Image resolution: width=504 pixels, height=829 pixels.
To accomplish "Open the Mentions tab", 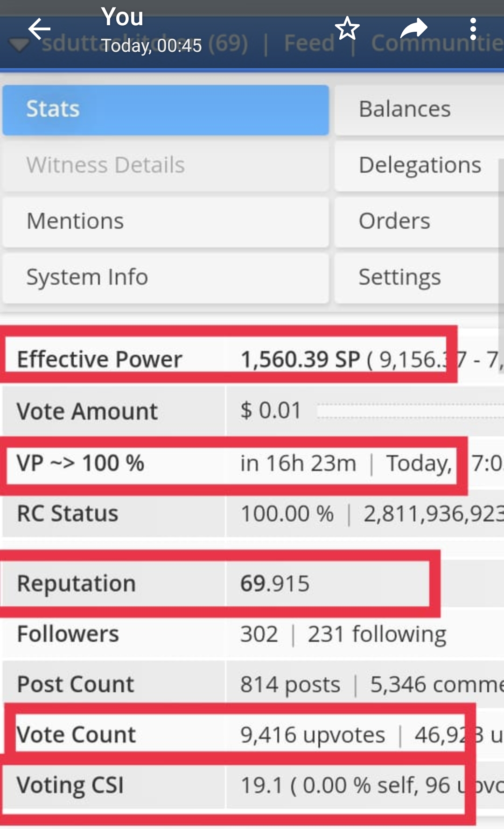I will tap(166, 222).
